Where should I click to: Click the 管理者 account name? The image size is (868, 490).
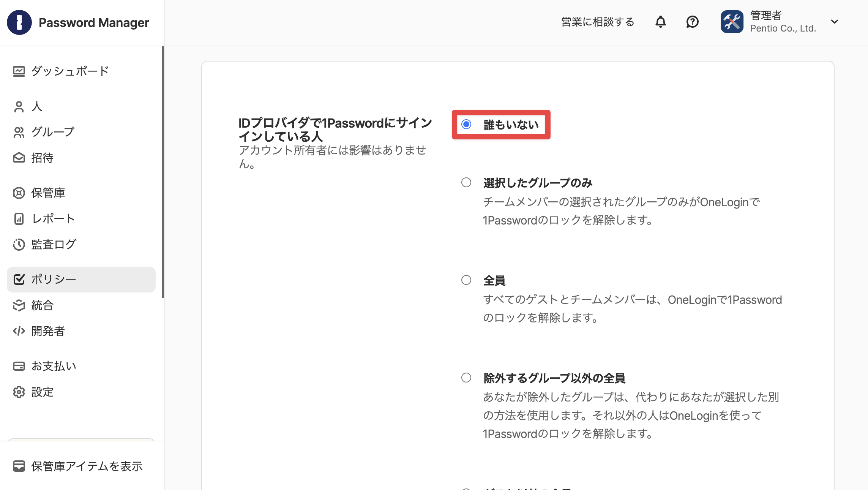(766, 16)
